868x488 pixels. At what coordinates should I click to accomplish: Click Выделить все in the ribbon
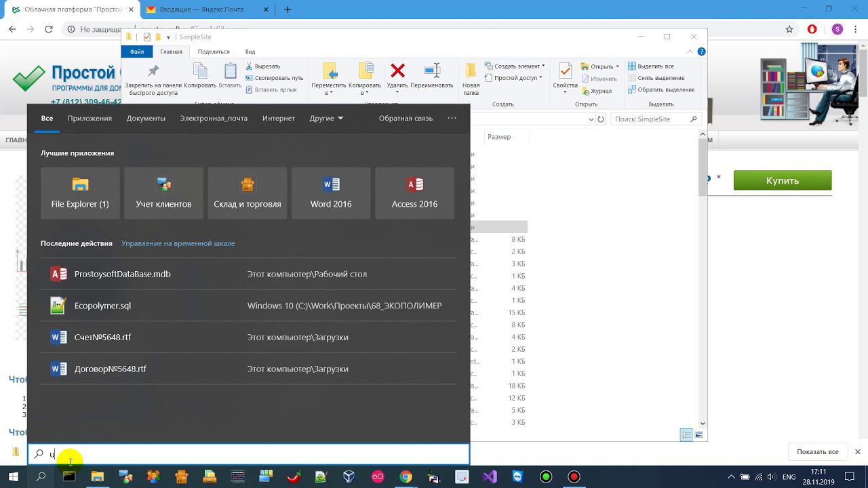651,66
